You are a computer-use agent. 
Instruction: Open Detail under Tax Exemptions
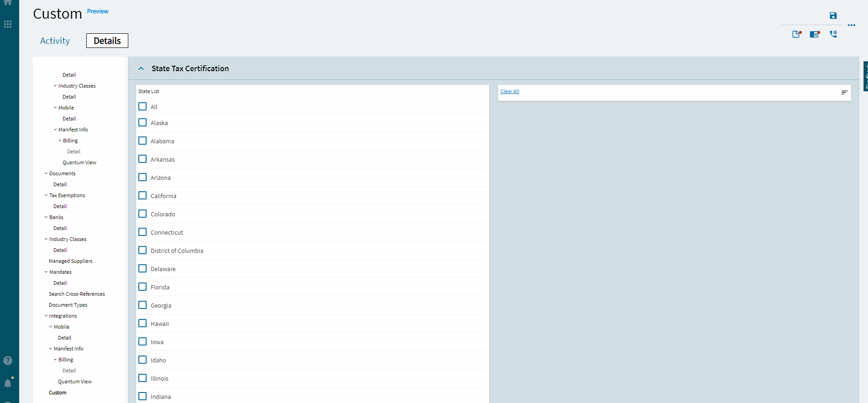60,206
